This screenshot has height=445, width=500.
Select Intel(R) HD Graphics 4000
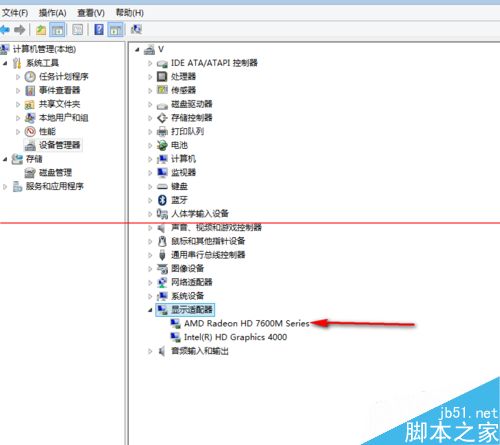(235, 337)
